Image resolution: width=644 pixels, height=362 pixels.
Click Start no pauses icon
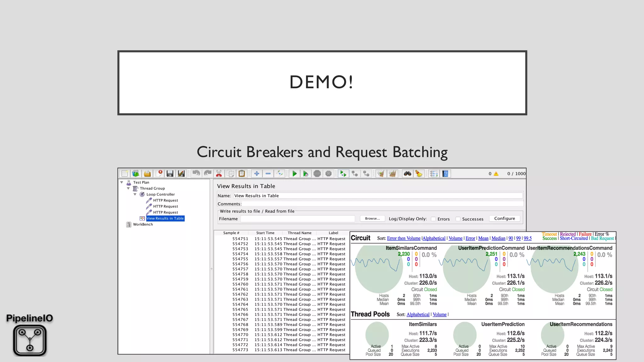coord(306,173)
